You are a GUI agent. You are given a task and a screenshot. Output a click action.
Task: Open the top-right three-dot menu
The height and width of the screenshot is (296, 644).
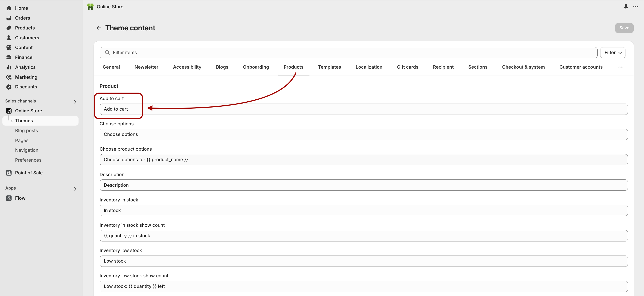coord(636,7)
